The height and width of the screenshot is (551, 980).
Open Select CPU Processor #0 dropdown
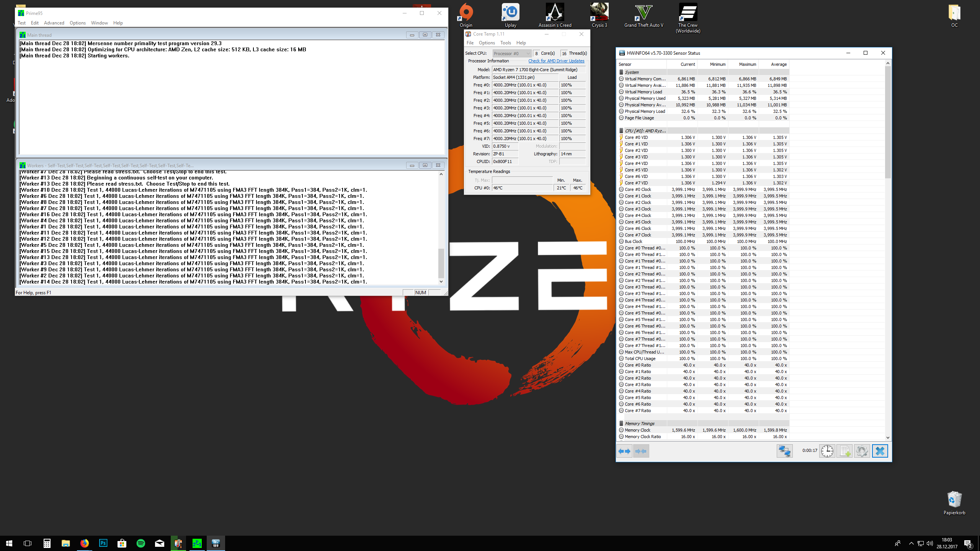[x=512, y=54]
